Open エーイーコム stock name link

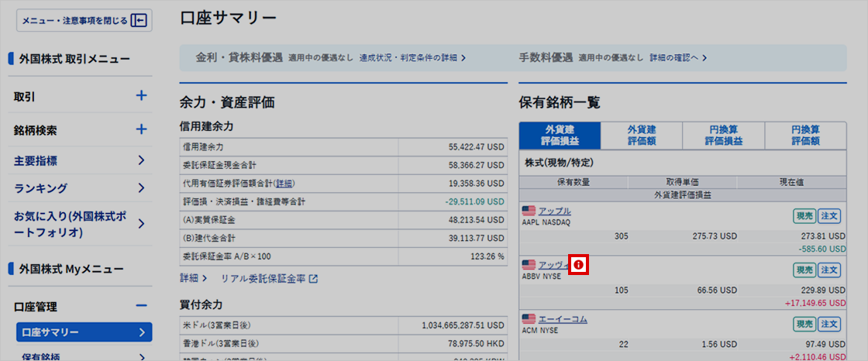coord(563,319)
